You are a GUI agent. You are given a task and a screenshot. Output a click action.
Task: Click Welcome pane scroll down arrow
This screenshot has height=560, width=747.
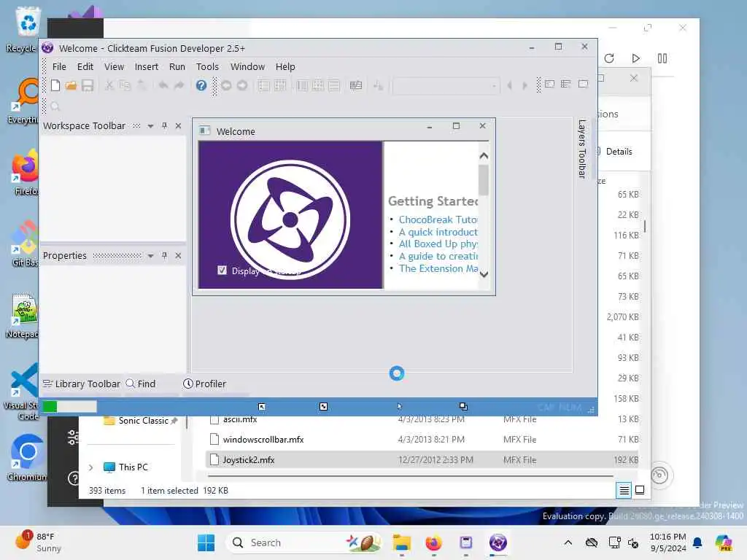click(x=484, y=274)
